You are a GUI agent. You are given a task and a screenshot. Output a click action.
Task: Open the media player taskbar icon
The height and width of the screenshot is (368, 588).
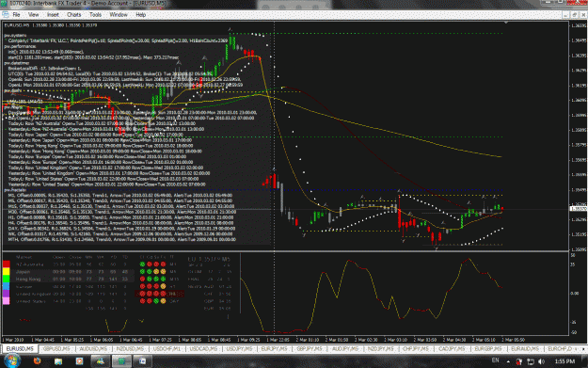[x=79, y=361]
